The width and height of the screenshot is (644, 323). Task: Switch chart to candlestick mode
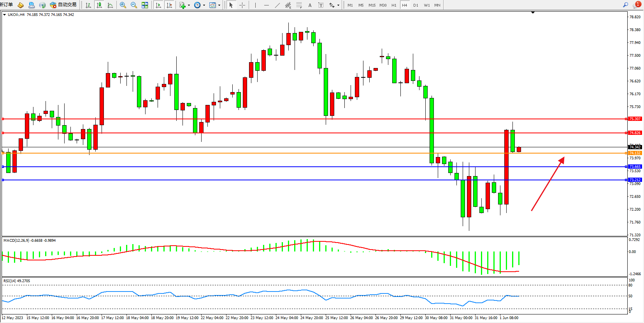pos(99,5)
